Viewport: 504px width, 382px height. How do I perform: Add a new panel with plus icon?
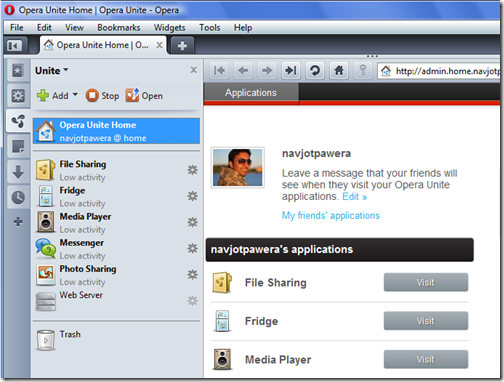click(18, 222)
